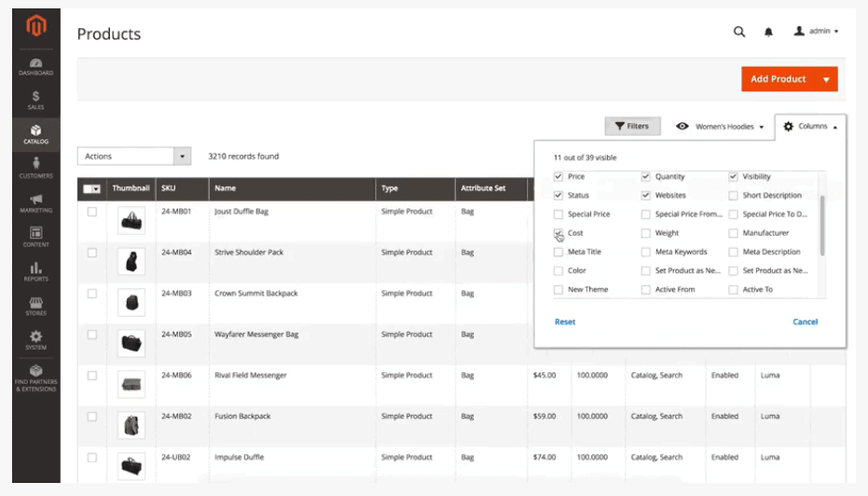Open the Wayfarer Messenger Bag thumbnail

click(x=131, y=343)
